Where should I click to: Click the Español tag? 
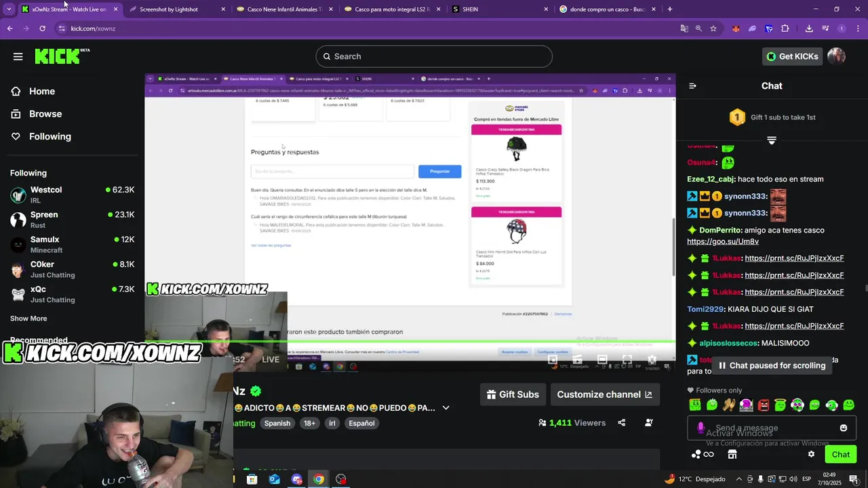point(361,423)
